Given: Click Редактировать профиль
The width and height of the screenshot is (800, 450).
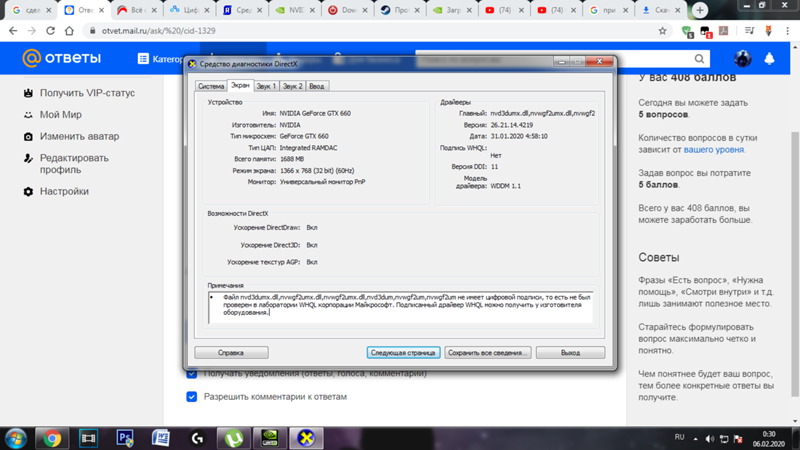Looking at the screenshot, I should point(74,164).
